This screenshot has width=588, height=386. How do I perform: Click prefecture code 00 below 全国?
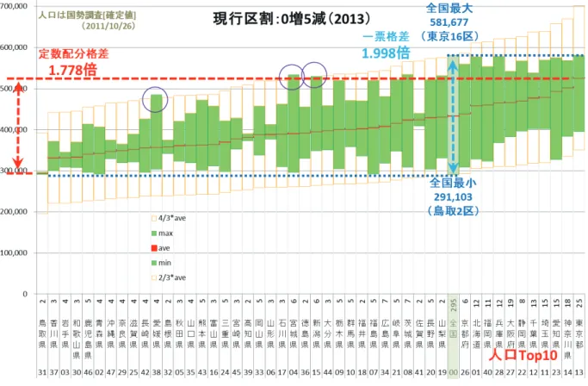pos(454,372)
